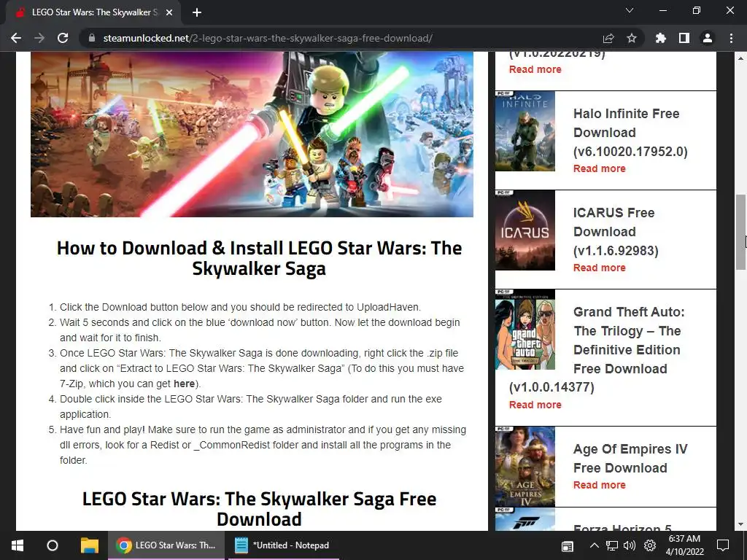747x560 pixels.
Task: Open the tab search dropdown
Action: point(630,10)
